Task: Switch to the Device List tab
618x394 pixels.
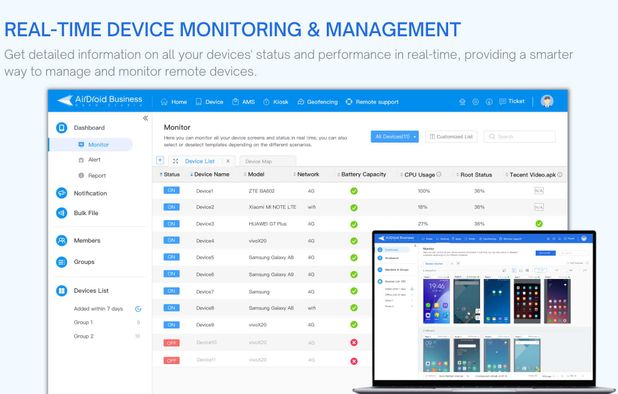Action: point(199,161)
